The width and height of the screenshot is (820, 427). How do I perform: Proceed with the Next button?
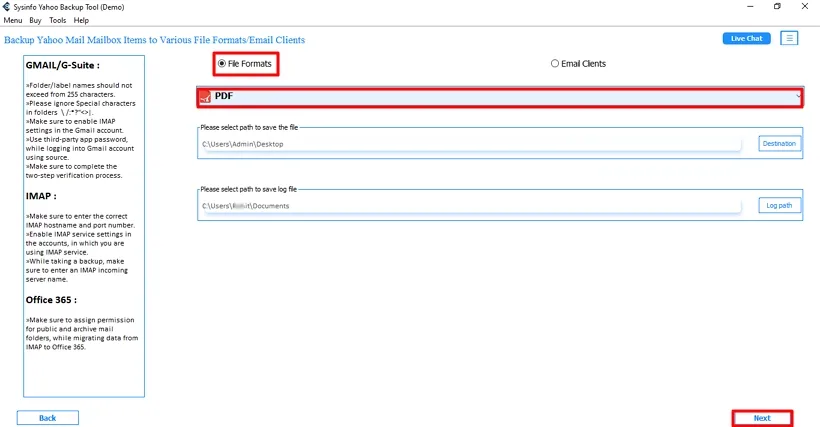(762, 418)
